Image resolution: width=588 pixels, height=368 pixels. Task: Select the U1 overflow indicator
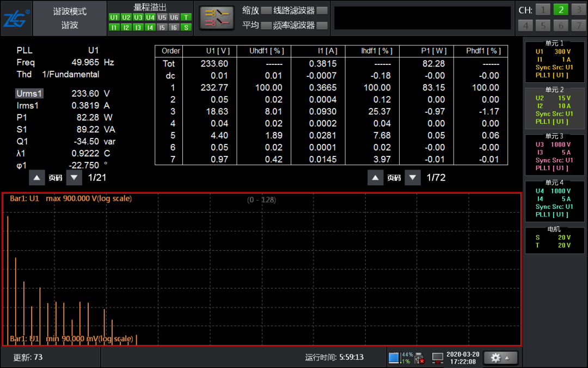click(114, 17)
